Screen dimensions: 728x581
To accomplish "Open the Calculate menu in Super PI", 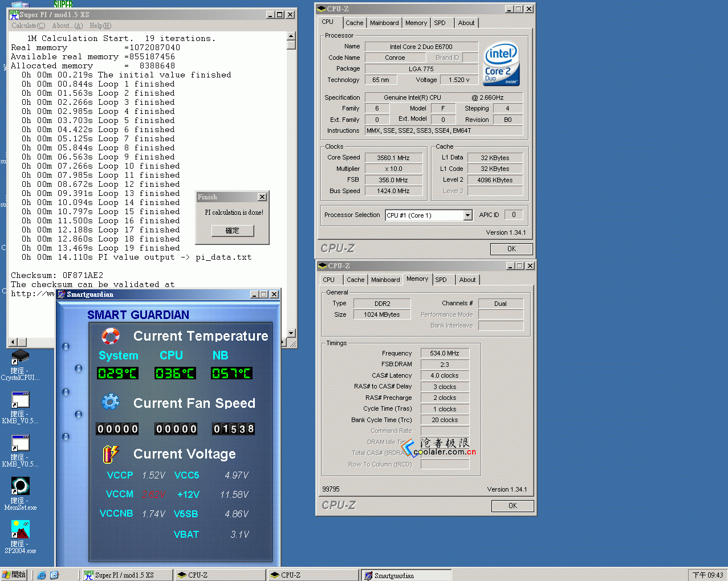I will click(28, 26).
